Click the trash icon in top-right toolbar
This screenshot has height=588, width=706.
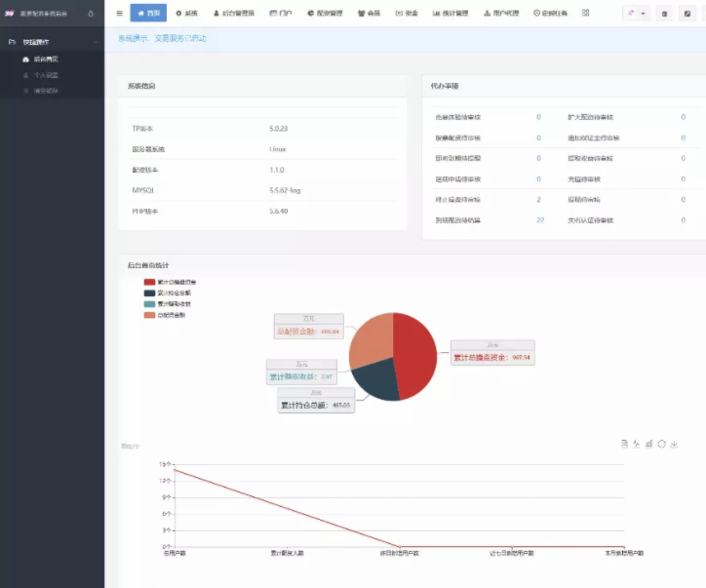click(x=664, y=14)
